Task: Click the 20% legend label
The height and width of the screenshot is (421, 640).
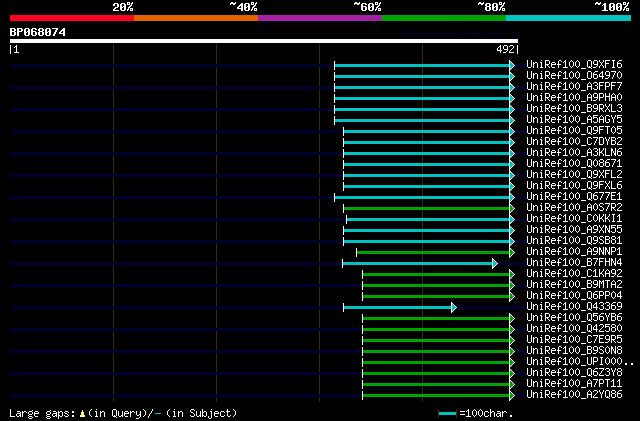Action: coord(123,7)
